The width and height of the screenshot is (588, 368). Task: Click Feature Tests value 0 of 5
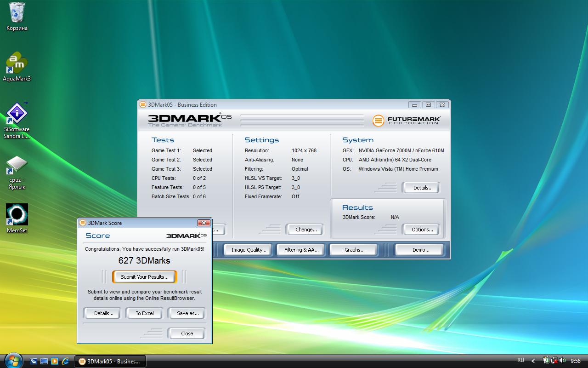click(x=199, y=187)
